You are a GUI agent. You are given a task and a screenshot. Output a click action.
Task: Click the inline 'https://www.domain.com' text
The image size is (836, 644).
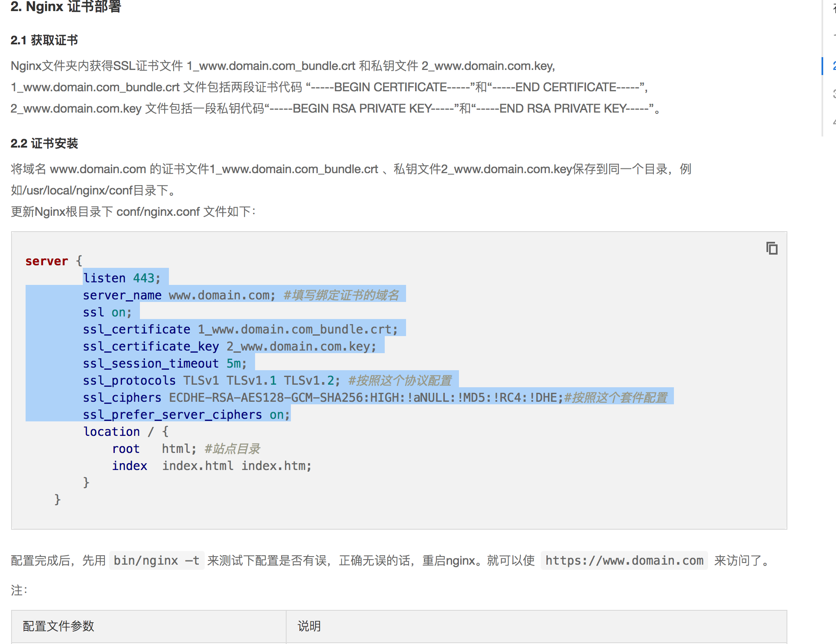pyautogui.click(x=624, y=560)
